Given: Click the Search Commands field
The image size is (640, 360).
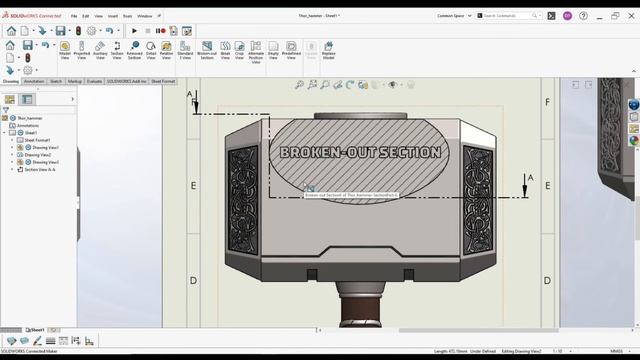Looking at the screenshot, I should pos(509,16).
